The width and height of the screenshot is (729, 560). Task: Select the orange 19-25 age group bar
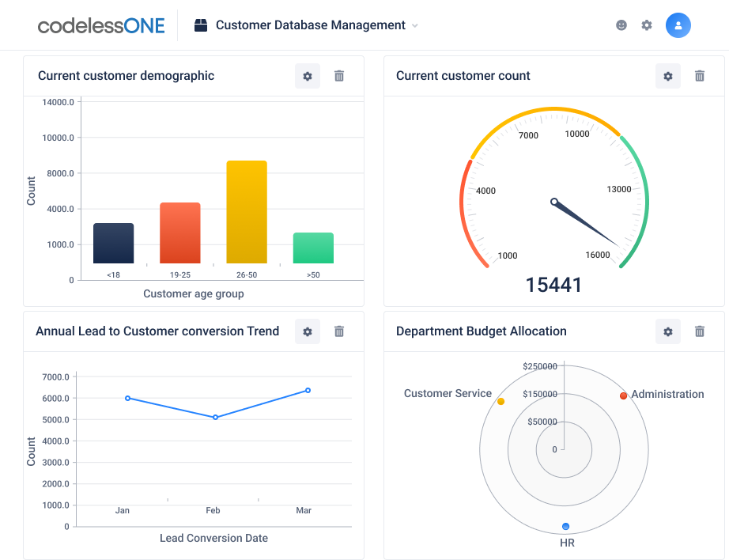[x=180, y=233]
